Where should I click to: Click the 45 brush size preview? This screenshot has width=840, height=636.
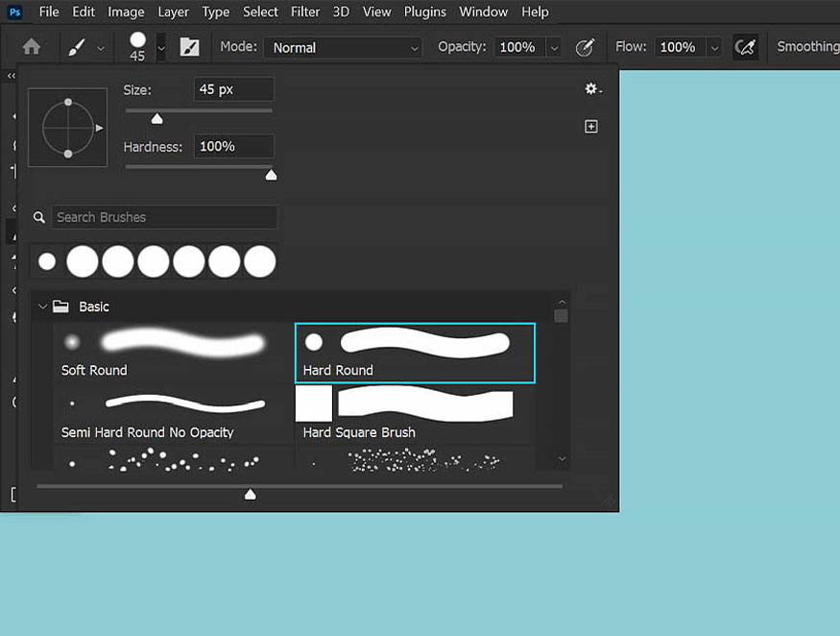pyautogui.click(x=137, y=47)
